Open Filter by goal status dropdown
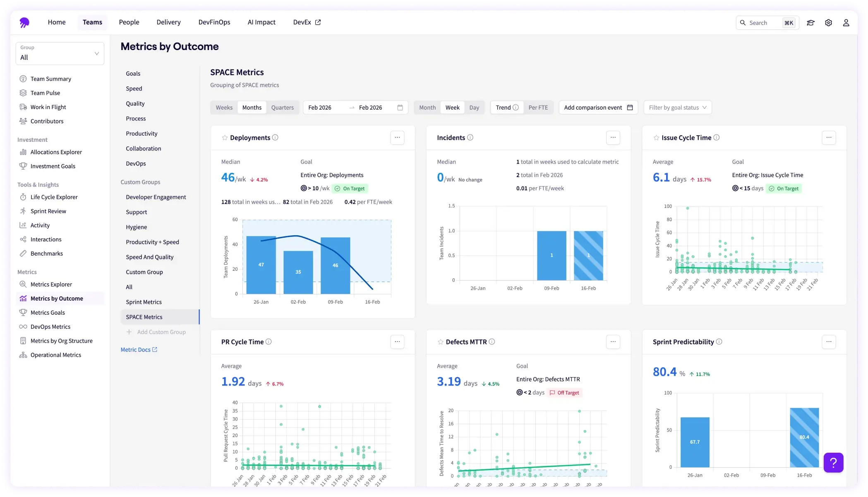Screen dimensions: 868x497 (x=677, y=108)
